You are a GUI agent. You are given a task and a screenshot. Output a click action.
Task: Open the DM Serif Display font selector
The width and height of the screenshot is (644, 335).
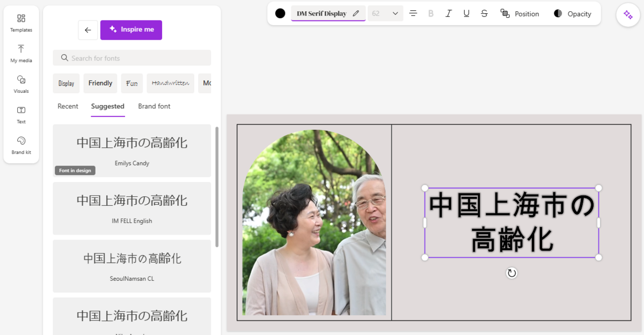coord(328,13)
